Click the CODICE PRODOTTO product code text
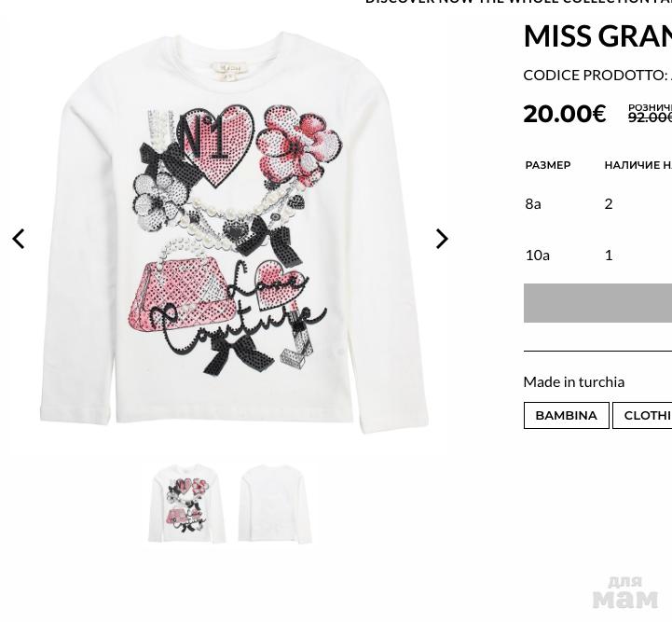This screenshot has height=622, width=672. (597, 75)
